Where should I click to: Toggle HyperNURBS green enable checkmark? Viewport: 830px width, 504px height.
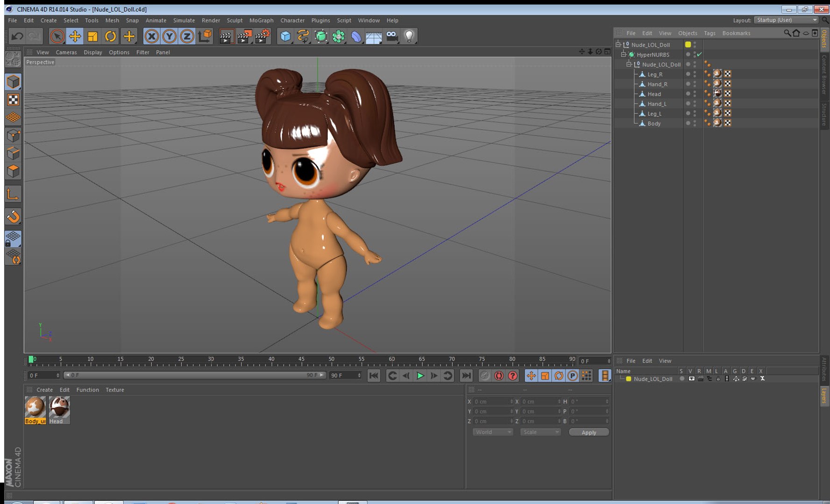tap(699, 55)
